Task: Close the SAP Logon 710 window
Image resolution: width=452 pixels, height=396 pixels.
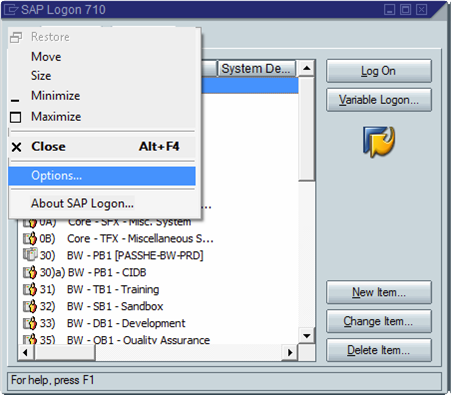Action: click(421, 9)
